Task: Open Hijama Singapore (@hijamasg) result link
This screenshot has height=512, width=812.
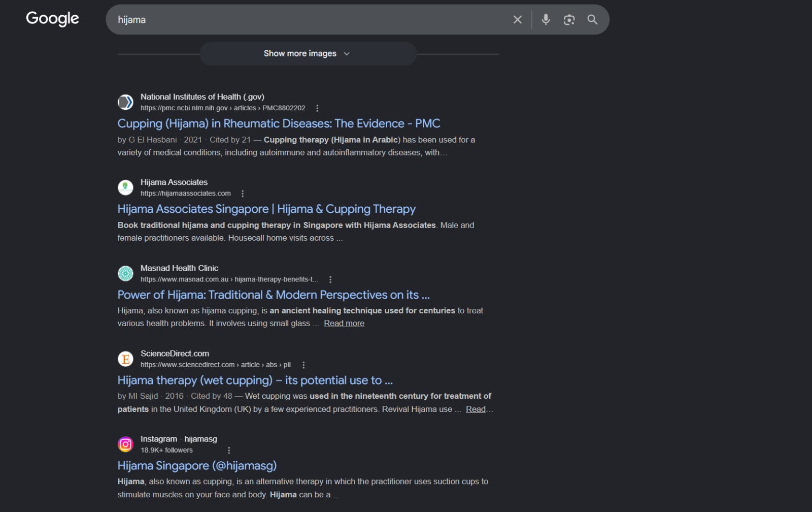Action: point(197,466)
